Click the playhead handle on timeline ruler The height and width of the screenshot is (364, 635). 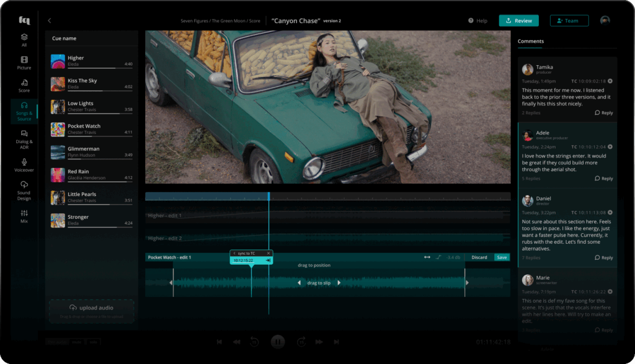pyautogui.click(x=269, y=196)
